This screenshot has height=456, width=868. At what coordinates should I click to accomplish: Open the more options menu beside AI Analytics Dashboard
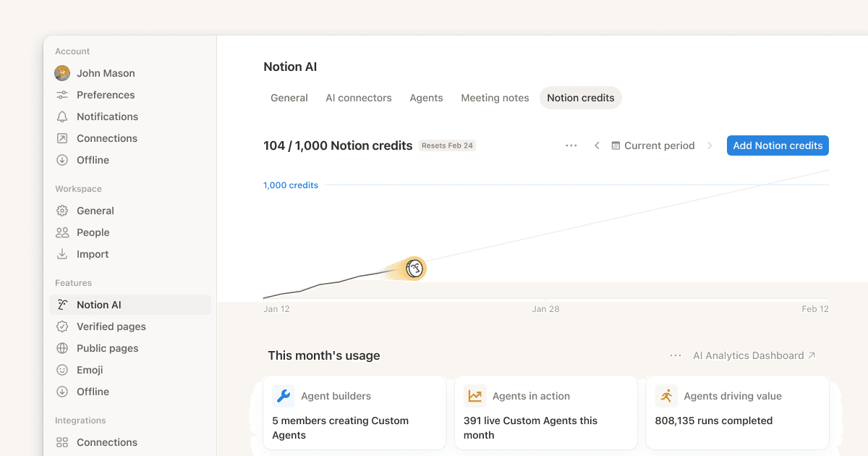676,355
